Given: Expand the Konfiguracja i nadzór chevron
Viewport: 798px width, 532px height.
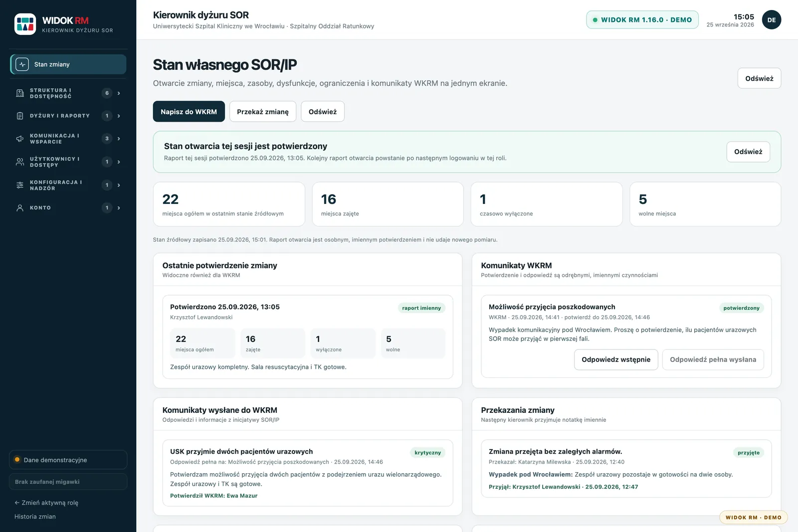Looking at the screenshot, I should coord(119,185).
